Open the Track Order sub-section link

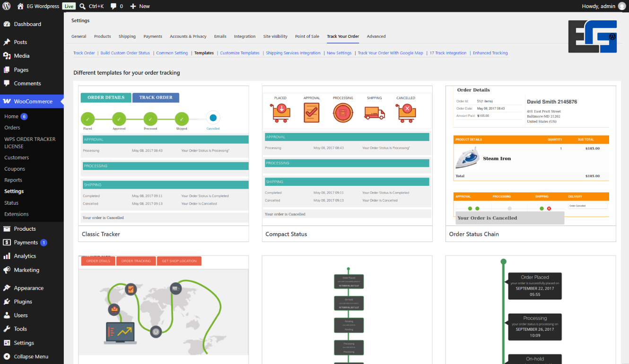pos(84,53)
